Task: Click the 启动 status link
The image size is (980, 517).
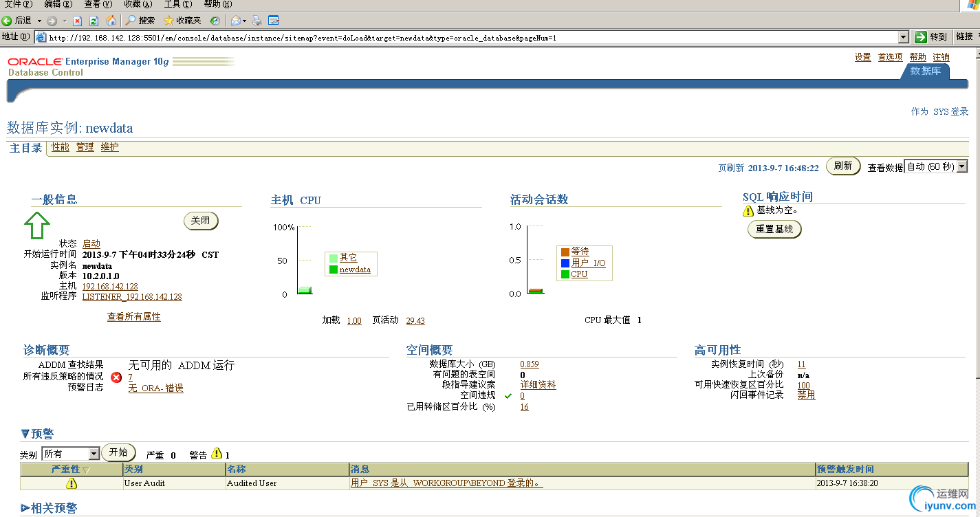Action: 91,244
